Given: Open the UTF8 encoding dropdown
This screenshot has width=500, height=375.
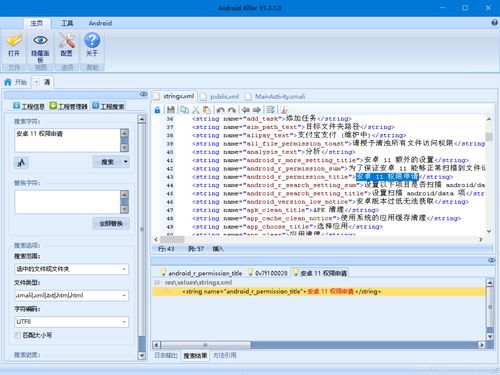Looking at the screenshot, I should [x=124, y=322].
